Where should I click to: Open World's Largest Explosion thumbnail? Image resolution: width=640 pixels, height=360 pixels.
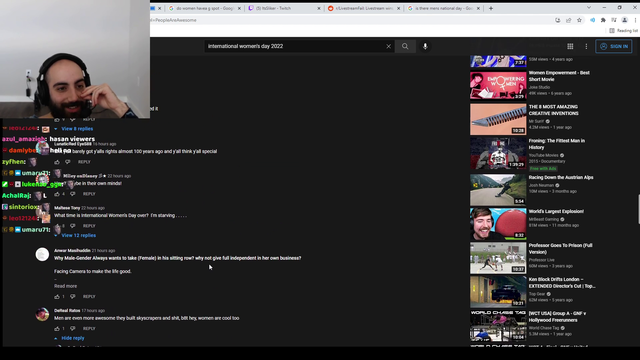(498, 224)
